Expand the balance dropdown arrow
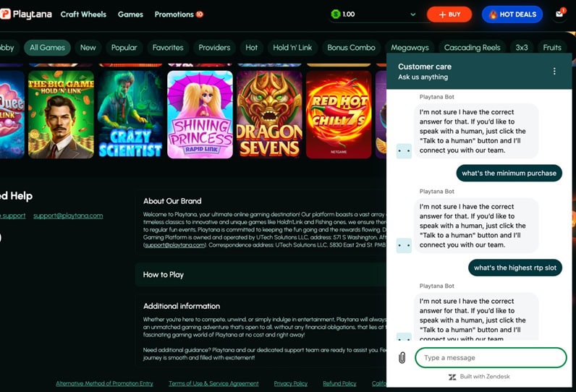 tap(413, 14)
